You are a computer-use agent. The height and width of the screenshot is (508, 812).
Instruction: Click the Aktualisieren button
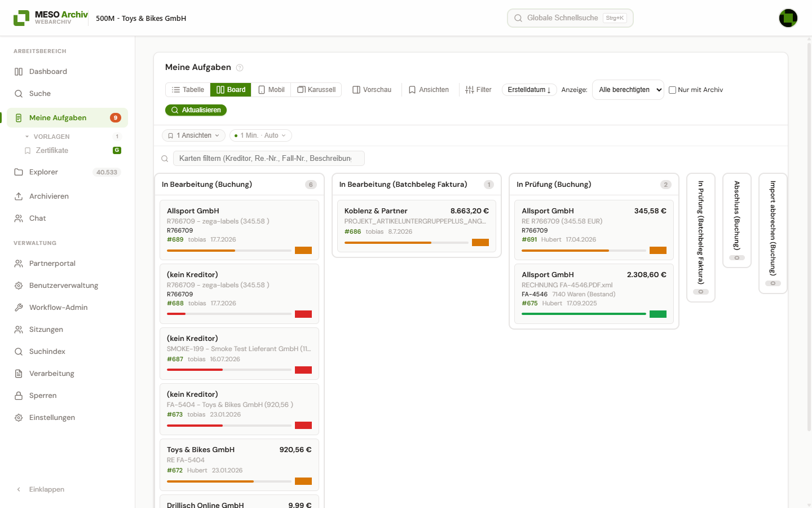(196, 110)
